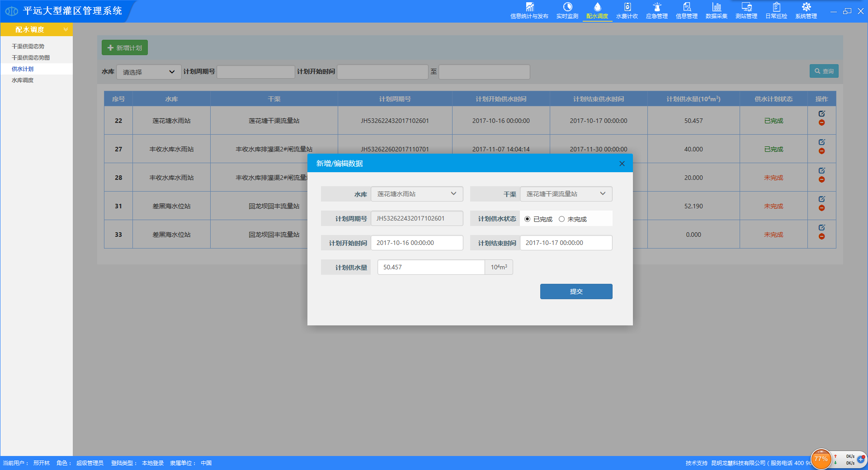Screen dimensions: 868x470
Task: Click 未完成 status in row 31
Action: 774,206
